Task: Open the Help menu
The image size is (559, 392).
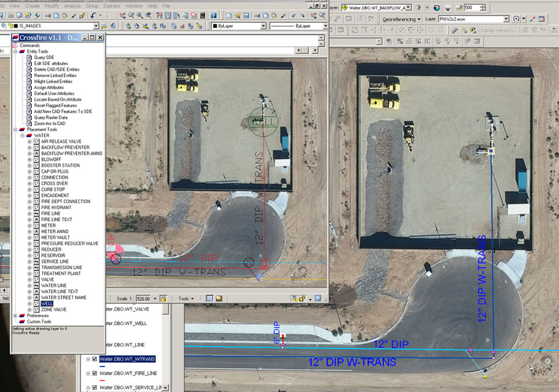Action: point(152,6)
